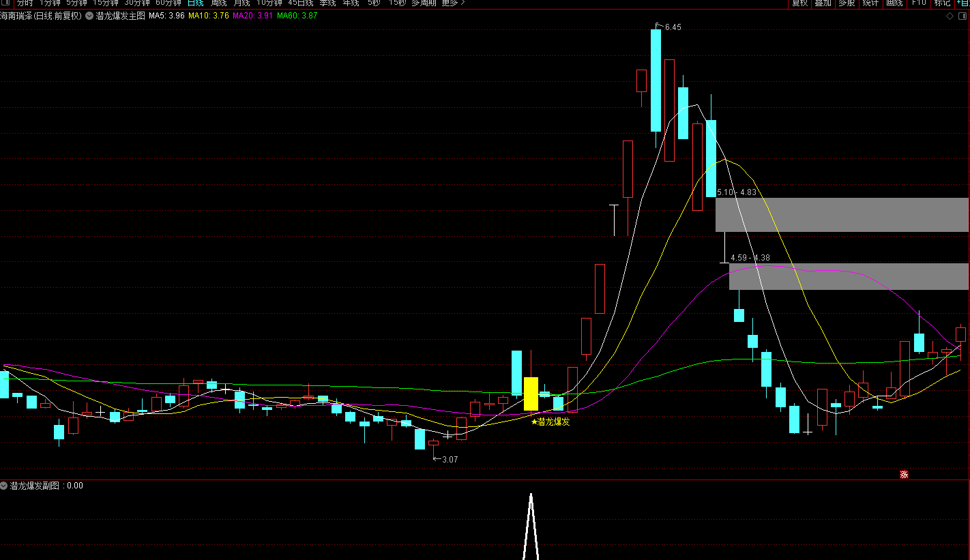This screenshot has width=970, height=560.
Task: Click the 3.07 low price arrow marker
Action: (445, 459)
